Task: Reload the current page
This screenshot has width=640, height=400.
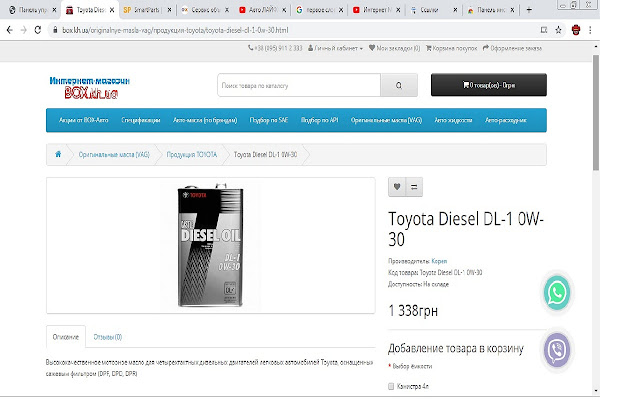Action: click(x=38, y=30)
